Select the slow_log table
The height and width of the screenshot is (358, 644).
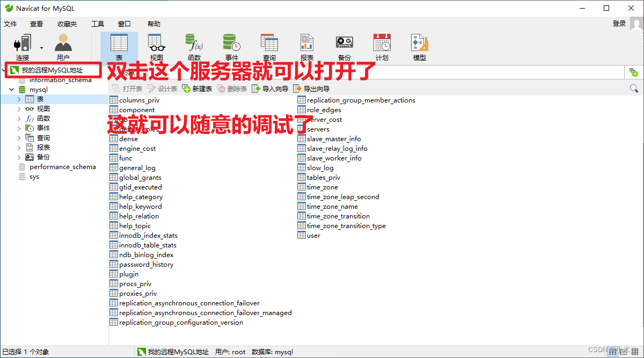[x=320, y=168]
